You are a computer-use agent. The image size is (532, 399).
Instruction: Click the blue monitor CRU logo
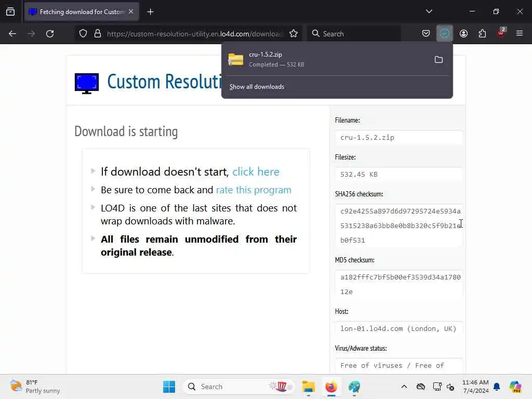(87, 83)
